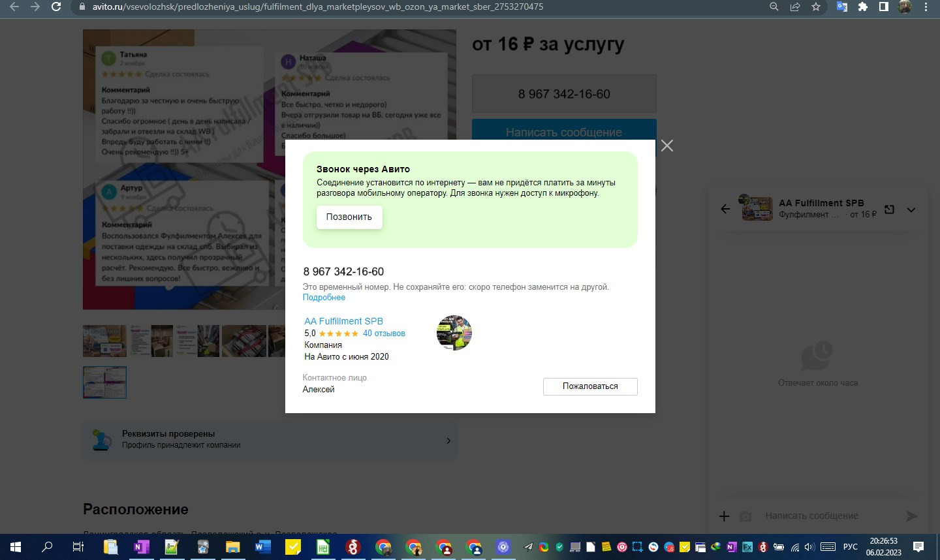Click the 8 967 342-16-60 phone button
Image resolution: width=940 pixels, height=560 pixels.
click(564, 94)
